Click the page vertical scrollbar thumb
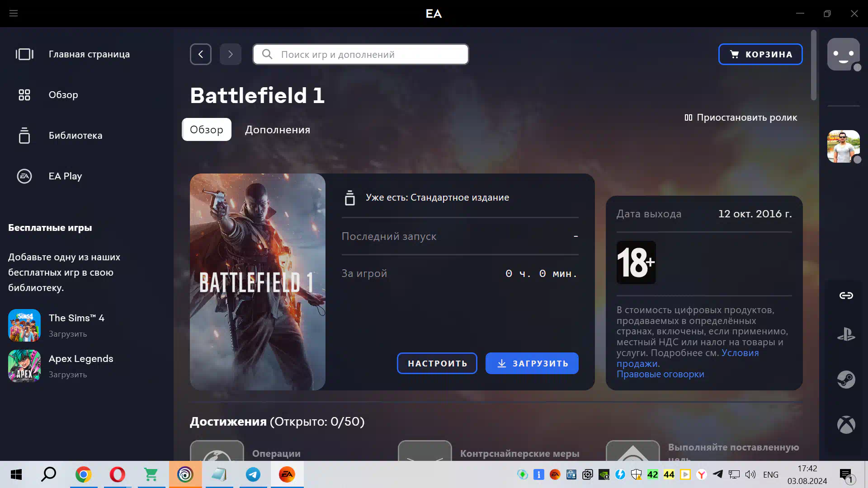This screenshot has width=868, height=488. click(x=814, y=65)
